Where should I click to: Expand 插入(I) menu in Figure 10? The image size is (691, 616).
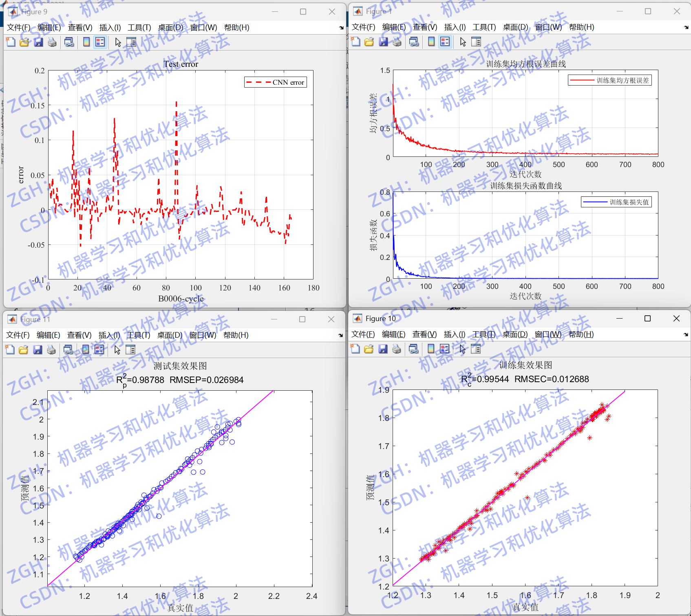pyautogui.click(x=455, y=334)
